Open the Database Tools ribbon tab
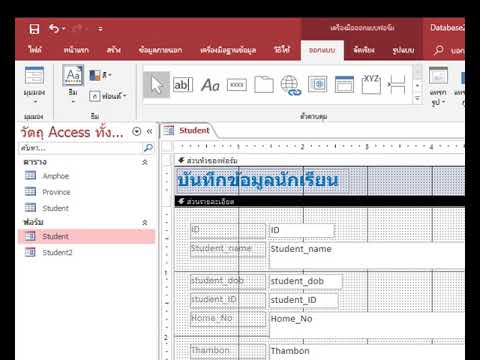 coord(228,50)
